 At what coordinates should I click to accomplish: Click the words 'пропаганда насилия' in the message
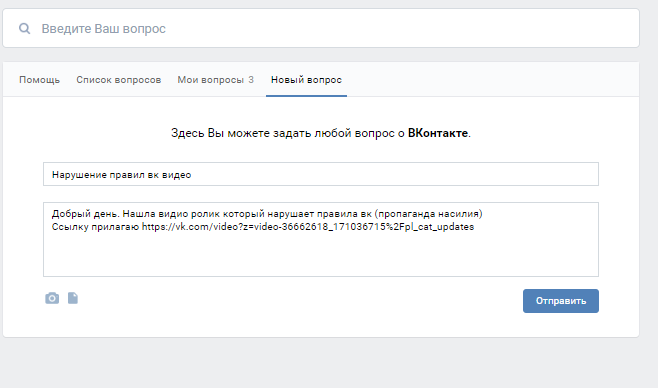428,214
